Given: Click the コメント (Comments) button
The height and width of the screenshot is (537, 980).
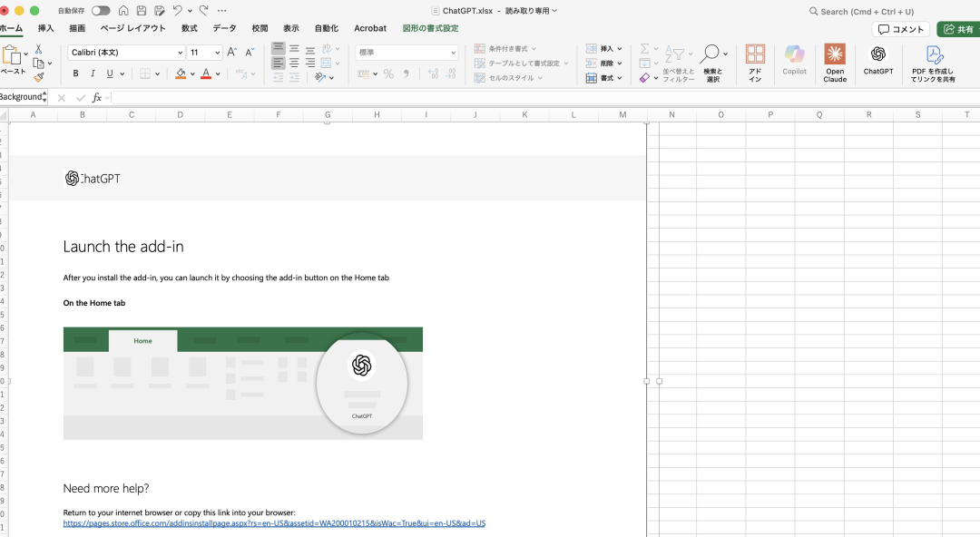Looking at the screenshot, I should tap(900, 29).
